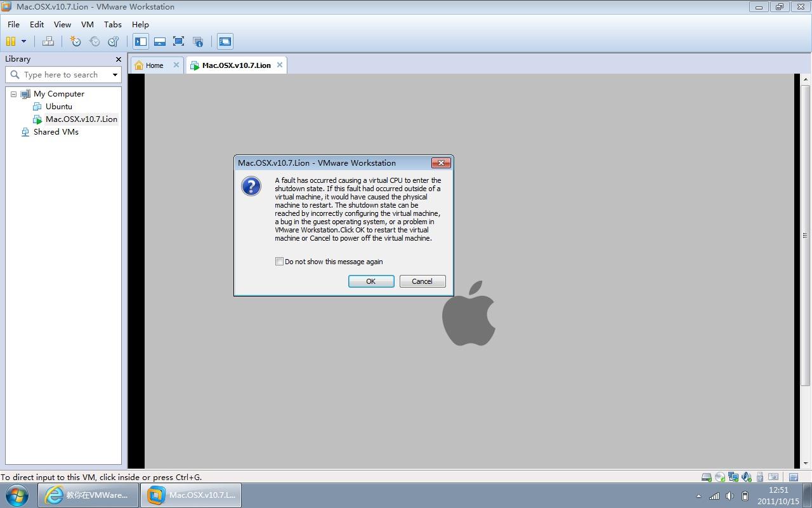Take a snapshot of this virtual machine
Image resolution: width=812 pixels, height=508 pixels.
(75, 41)
